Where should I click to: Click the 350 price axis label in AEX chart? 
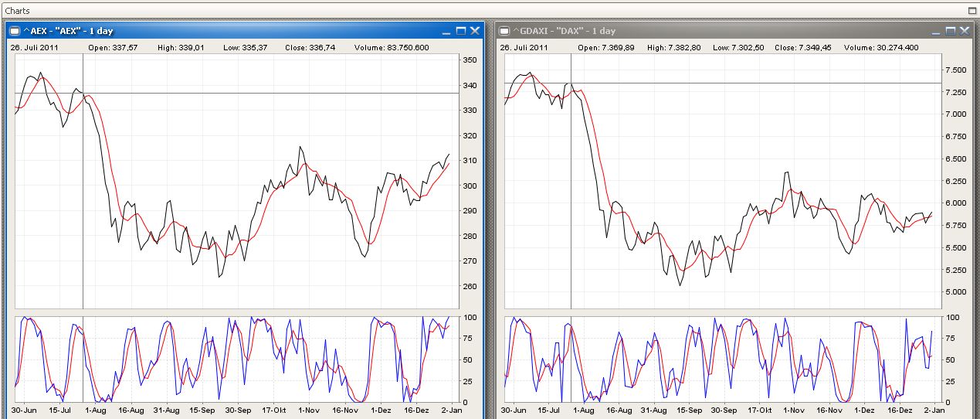(470, 60)
